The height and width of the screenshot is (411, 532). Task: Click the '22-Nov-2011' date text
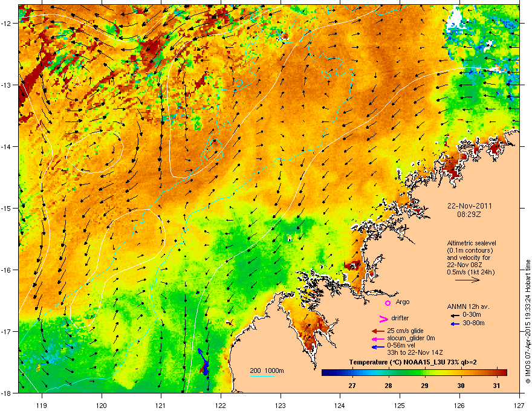pos(469,206)
